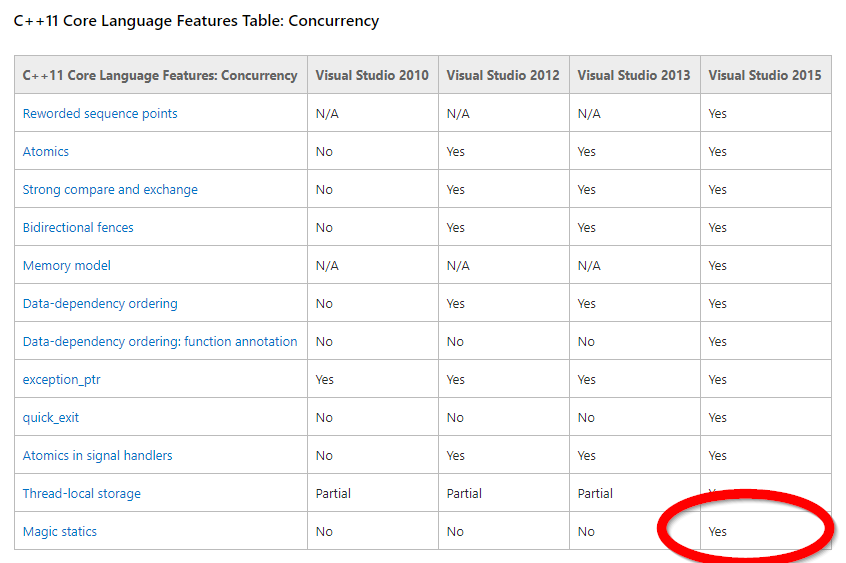Follow the Bidirectional fences link
846x563 pixels.
[x=78, y=228]
